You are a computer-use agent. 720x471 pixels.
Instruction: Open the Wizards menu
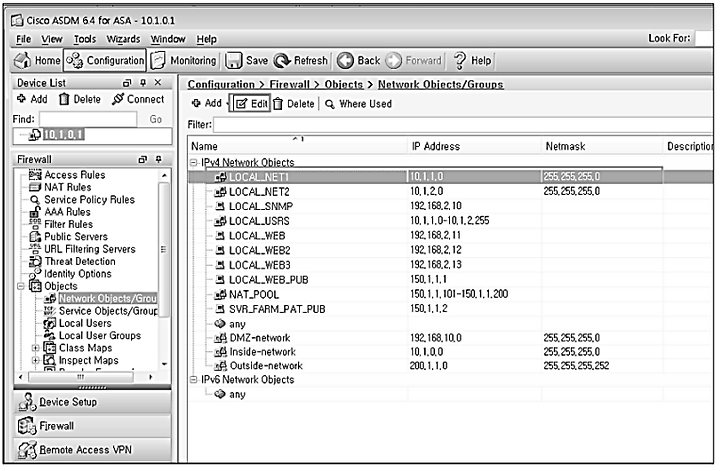pyautogui.click(x=123, y=39)
